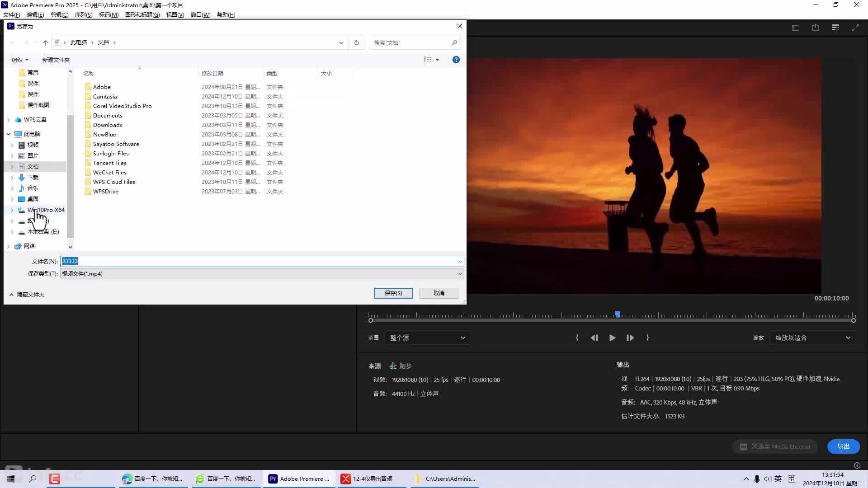Click the blue playhead on preview timeline
Viewport: 868px width, 488px height.
tap(618, 314)
